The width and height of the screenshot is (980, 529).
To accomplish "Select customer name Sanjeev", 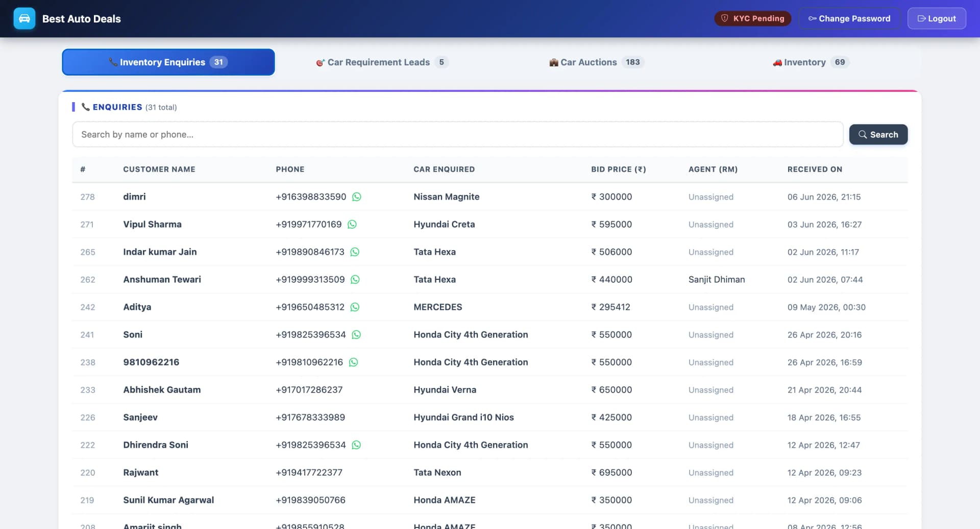I will (140, 417).
